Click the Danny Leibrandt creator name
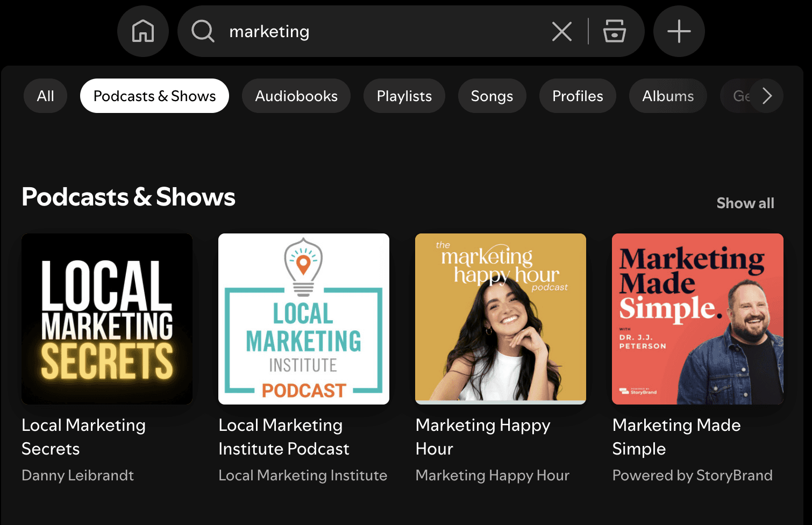 click(77, 475)
